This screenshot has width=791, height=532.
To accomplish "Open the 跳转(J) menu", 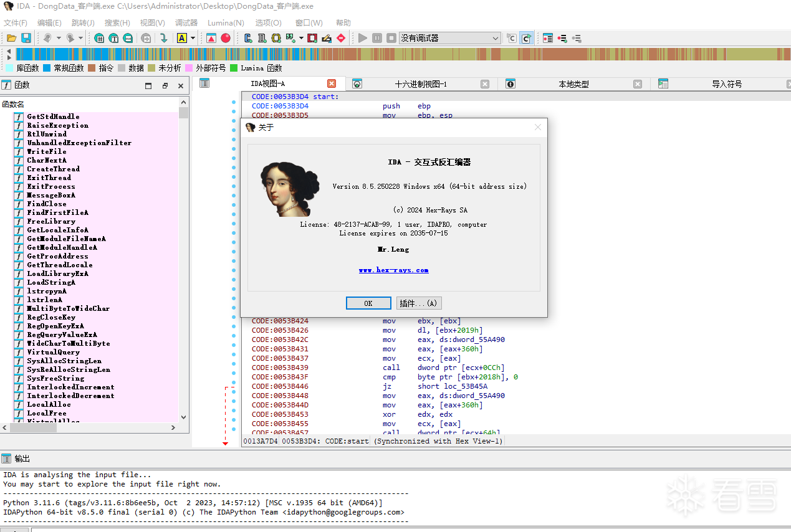I will point(83,22).
